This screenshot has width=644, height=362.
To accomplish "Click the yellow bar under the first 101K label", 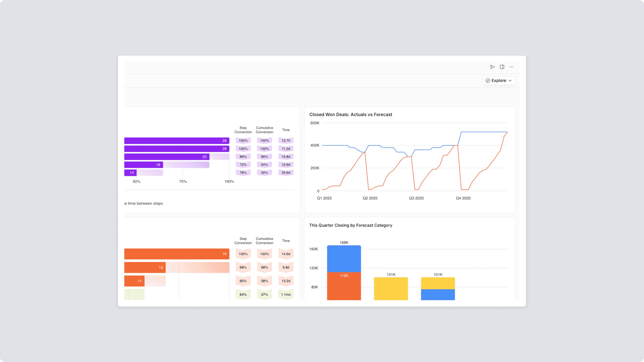I will tap(391, 289).
